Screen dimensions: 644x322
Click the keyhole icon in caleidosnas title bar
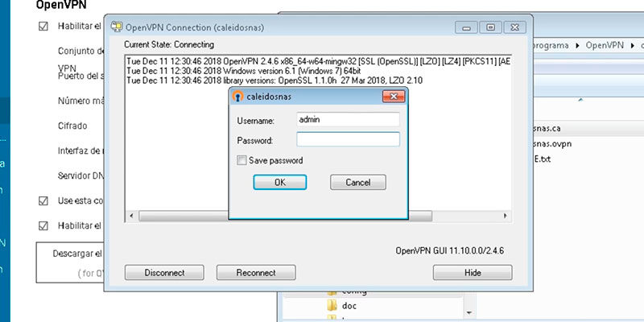pos(237,96)
